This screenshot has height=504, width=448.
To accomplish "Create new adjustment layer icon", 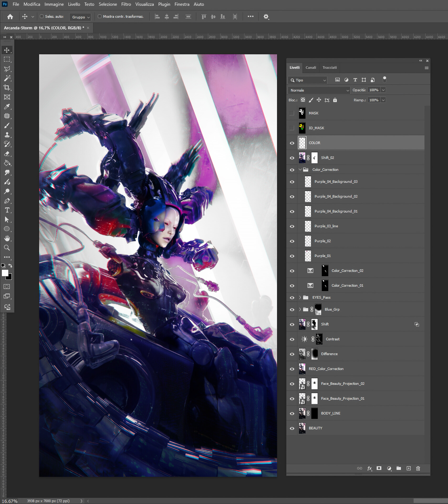I will click(389, 468).
